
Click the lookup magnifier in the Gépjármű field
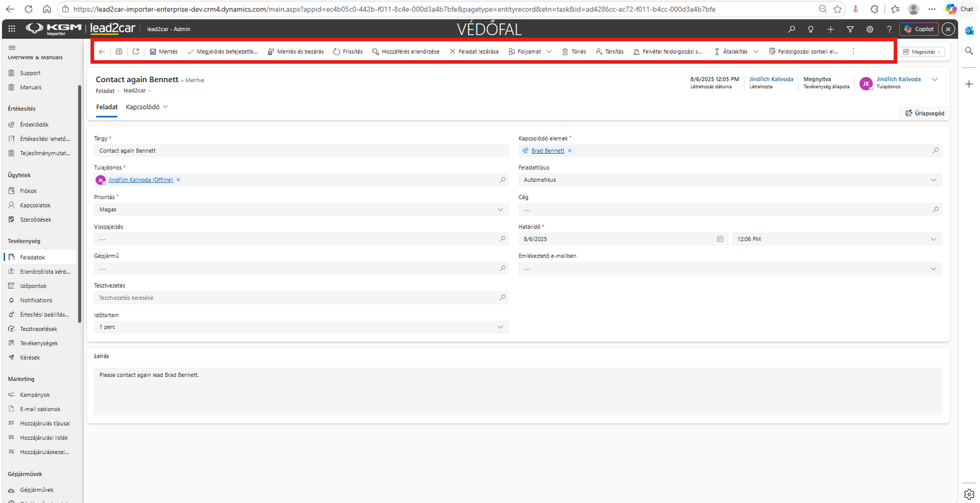[x=503, y=268]
